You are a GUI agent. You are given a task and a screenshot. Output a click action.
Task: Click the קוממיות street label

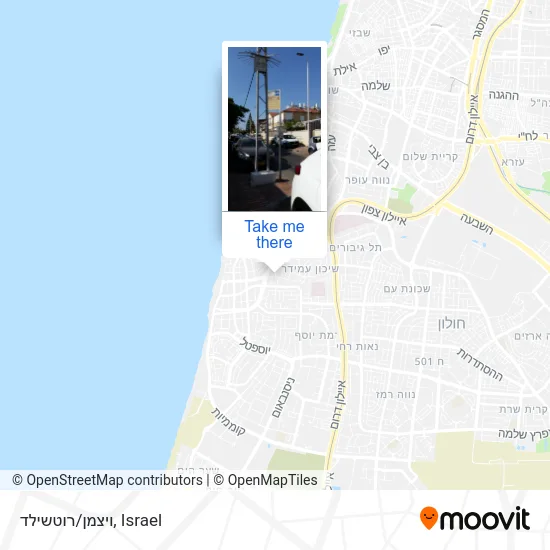(228, 421)
